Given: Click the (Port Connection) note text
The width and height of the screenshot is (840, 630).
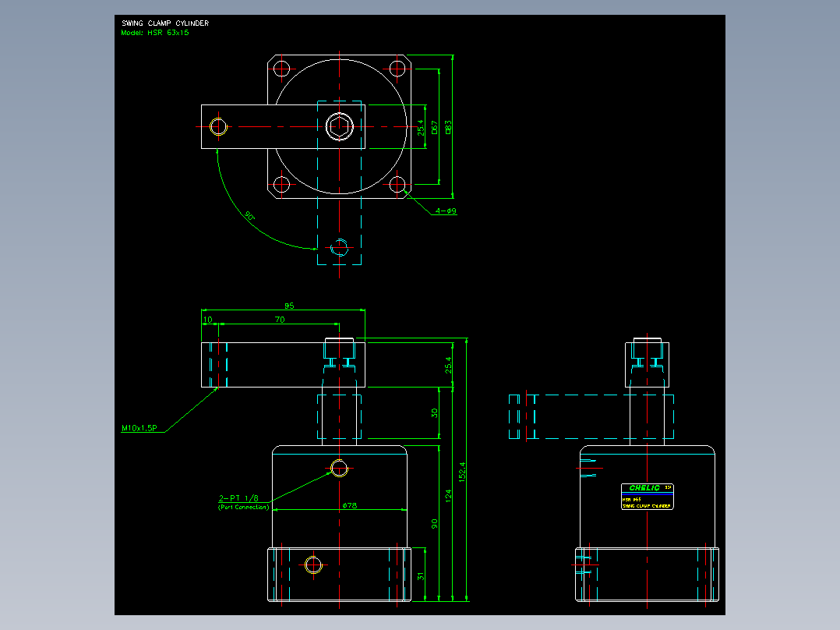Looking at the screenshot, I should 244,508.
